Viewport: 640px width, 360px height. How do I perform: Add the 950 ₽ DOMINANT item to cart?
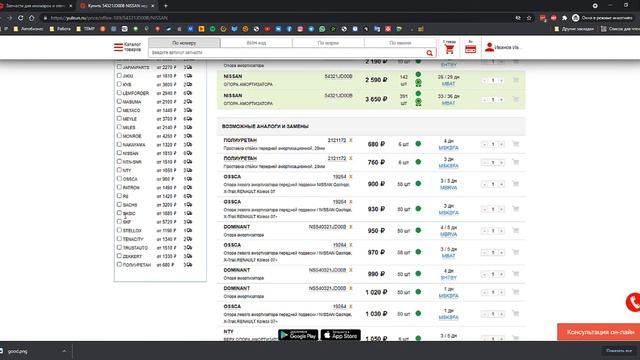(516, 230)
